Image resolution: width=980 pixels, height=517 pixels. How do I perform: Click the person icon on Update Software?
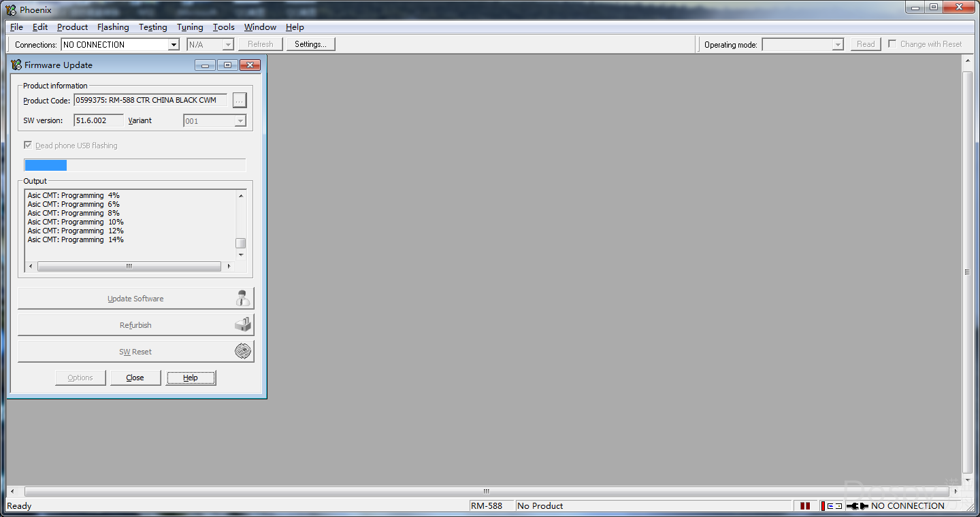[242, 298]
